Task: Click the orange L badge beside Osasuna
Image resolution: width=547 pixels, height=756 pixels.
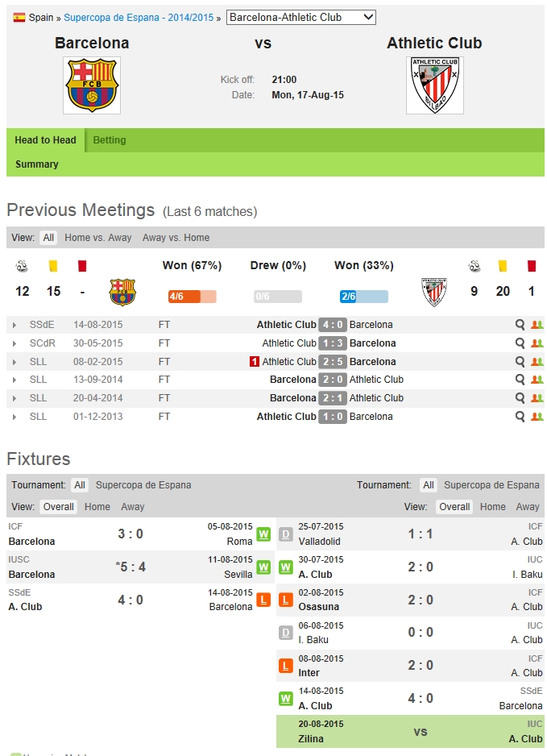Action: pos(285,600)
